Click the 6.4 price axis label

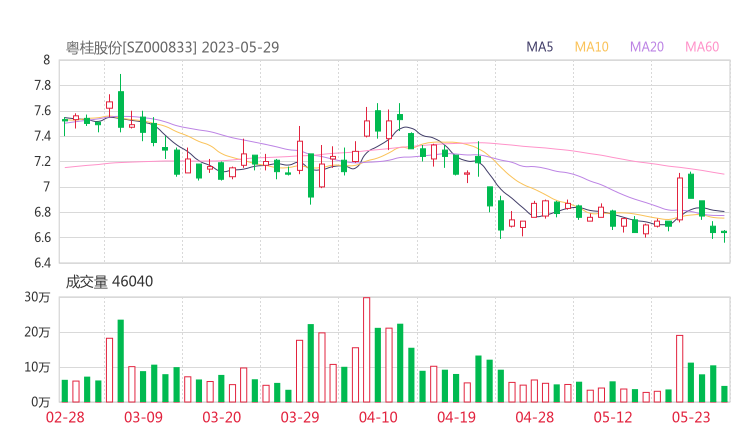coord(42,263)
